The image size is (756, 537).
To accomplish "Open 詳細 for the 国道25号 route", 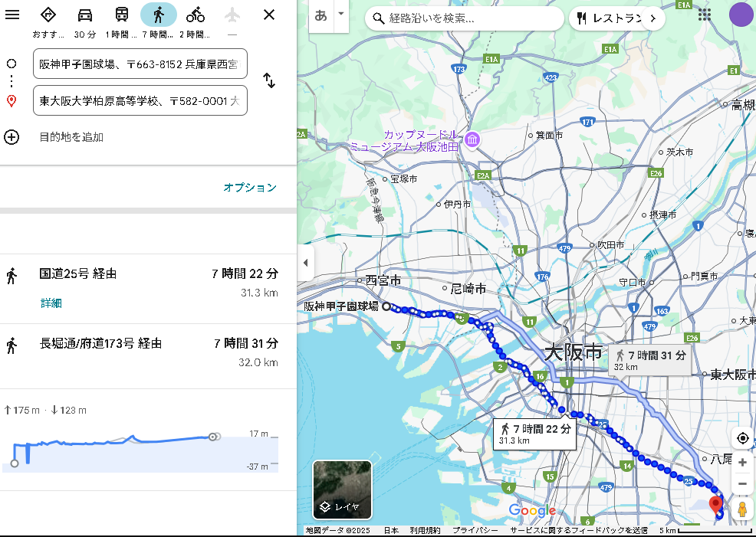I will coord(51,303).
